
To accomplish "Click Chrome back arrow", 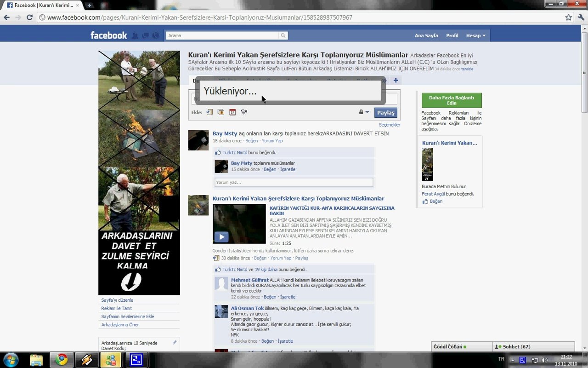I will (x=7, y=17).
